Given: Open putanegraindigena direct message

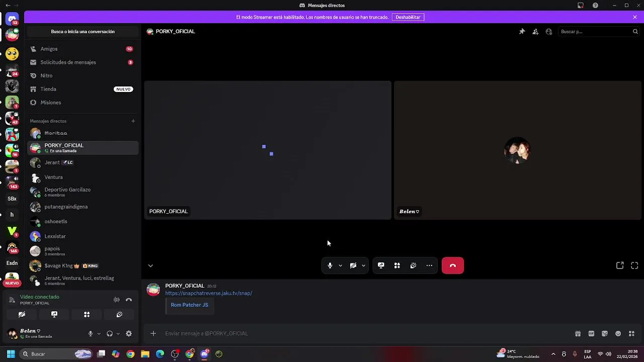Looking at the screenshot, I should tap(83, 207).
